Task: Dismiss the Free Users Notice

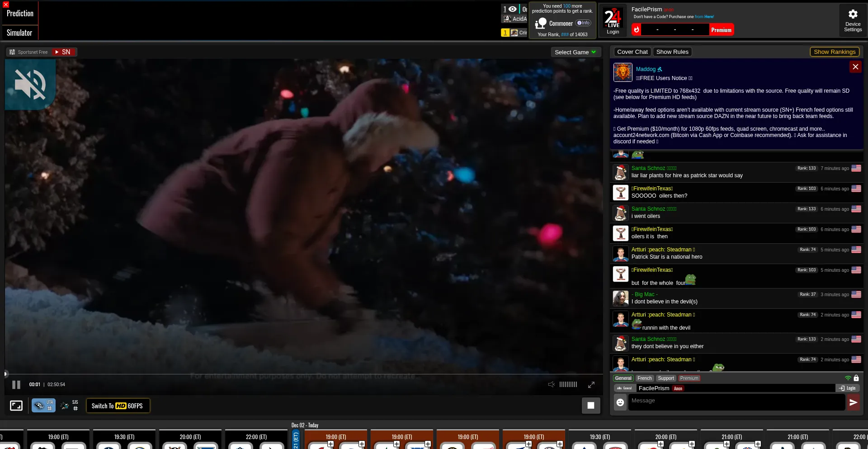Action: pyautogui.click(x=855, y=67)
